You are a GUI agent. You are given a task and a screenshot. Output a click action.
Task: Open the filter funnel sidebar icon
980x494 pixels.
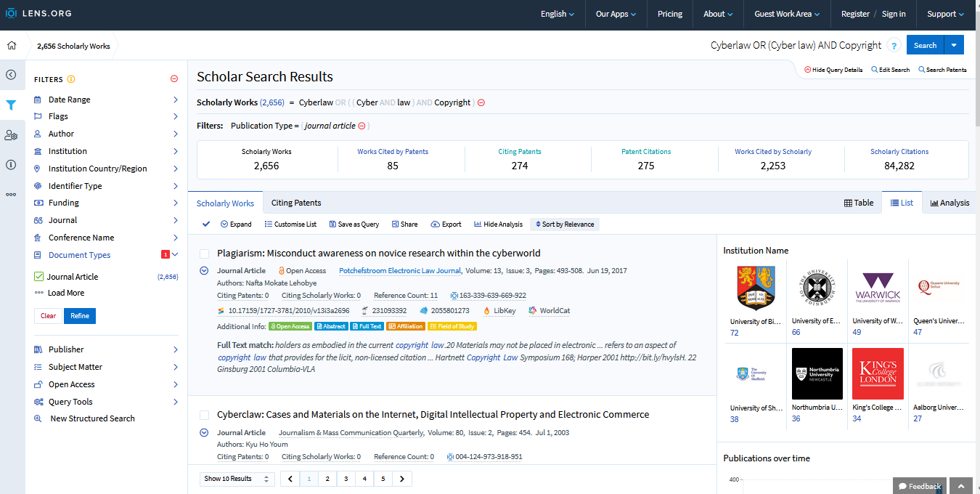point(11,105)
